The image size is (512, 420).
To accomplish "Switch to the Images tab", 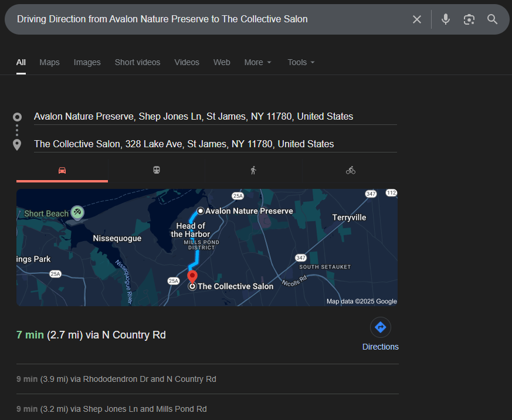I will (x=87, y=62).
